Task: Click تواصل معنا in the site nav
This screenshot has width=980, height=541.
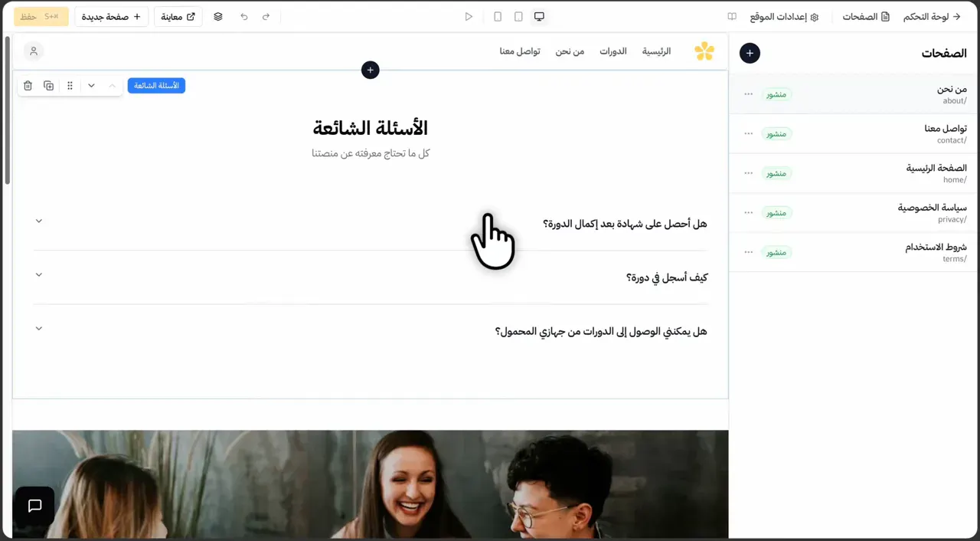Action: tap(520, 51)
